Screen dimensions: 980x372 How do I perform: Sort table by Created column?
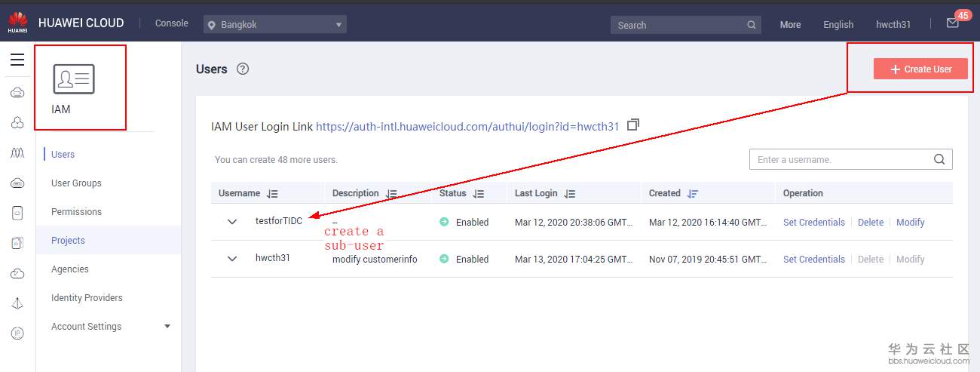pyautogui.click(x=693, y=194)
